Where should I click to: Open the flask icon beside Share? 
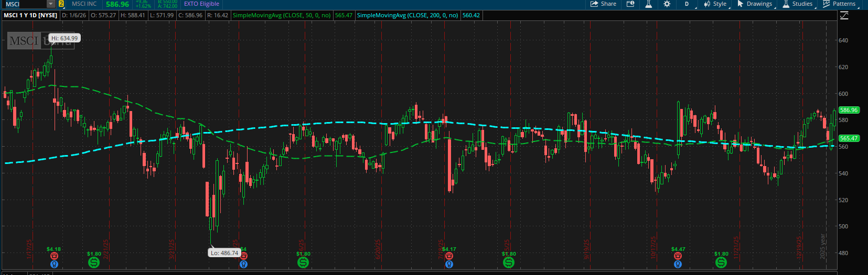[649, 4]
